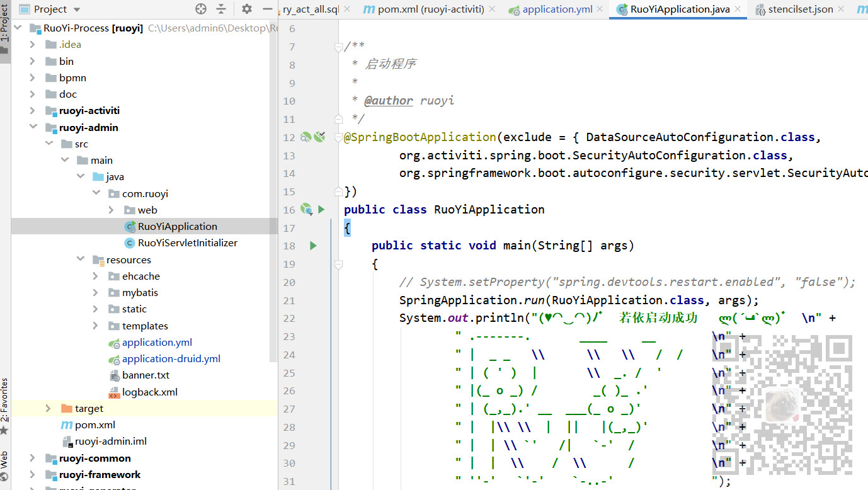This screenshot has width=868, height=490.
Task: Collapse the resources folder
Action: [x=79, y=259]
